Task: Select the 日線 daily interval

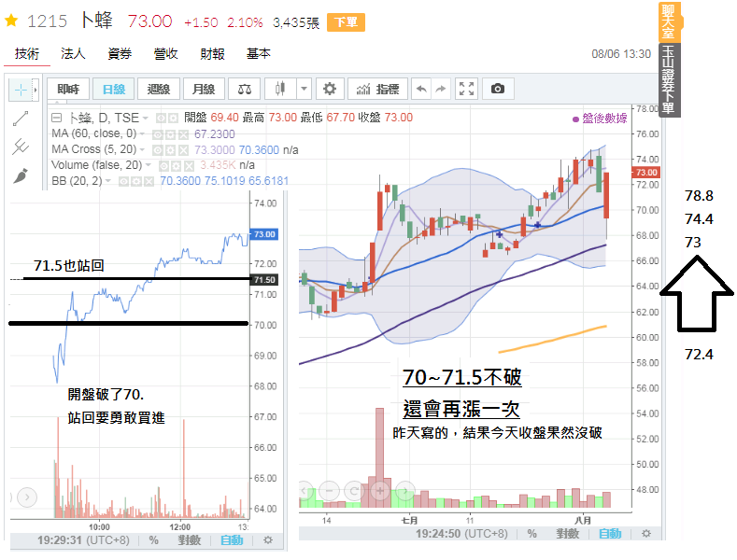Action: pos(114,89)
